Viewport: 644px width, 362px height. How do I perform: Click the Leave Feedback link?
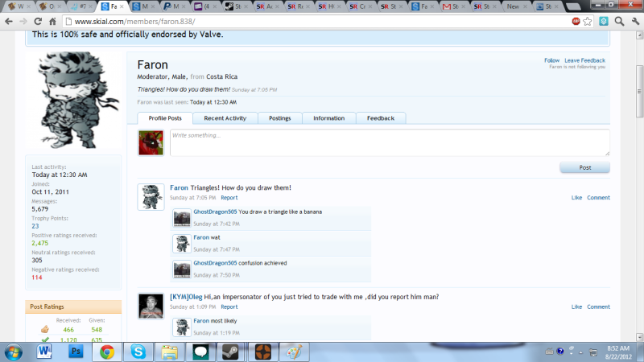584,60
